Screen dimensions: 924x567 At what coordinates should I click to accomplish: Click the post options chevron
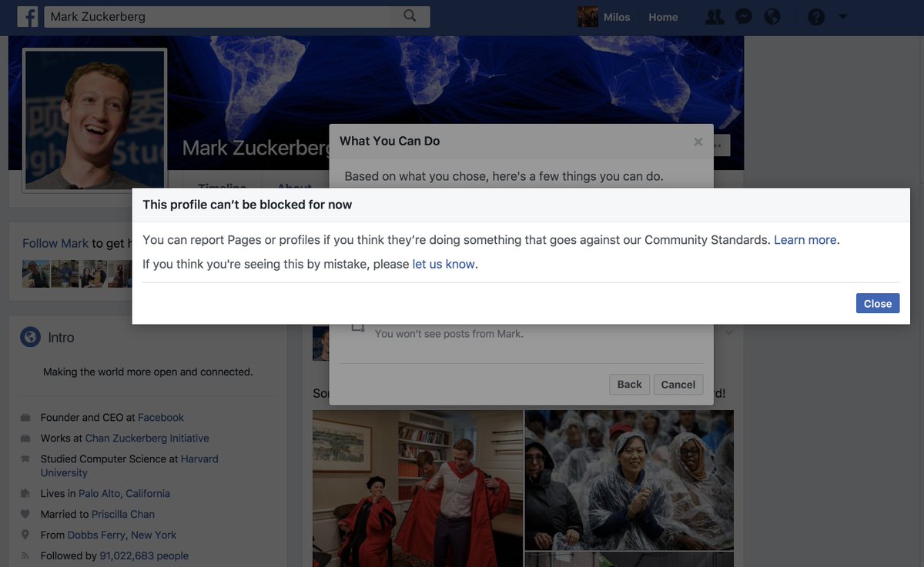click(x=728, y=332)
